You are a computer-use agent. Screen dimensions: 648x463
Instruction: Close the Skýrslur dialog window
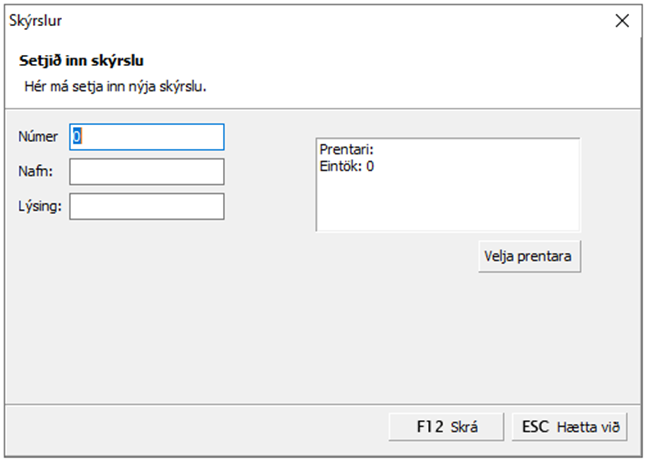coord(622,20)
